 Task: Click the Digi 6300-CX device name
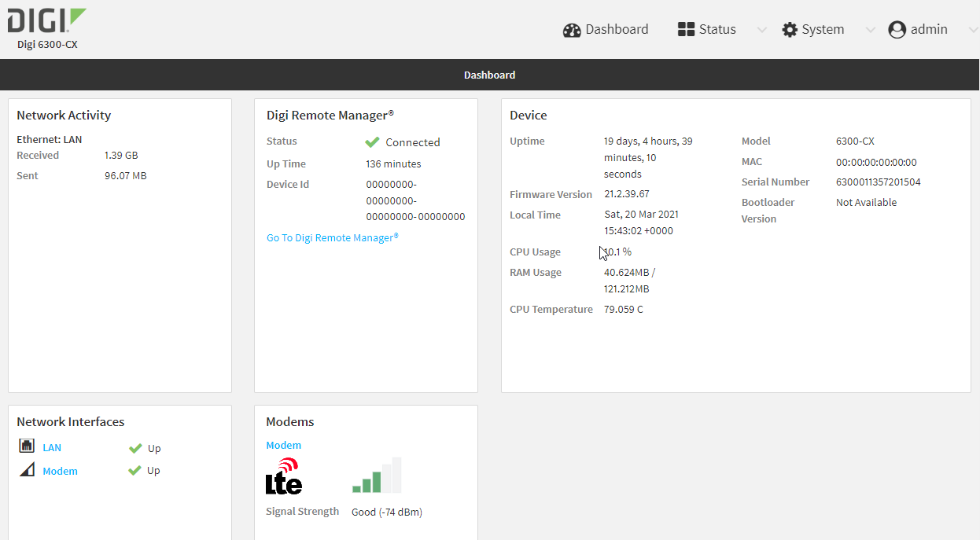pyautogui.click(x=47, y=45)
